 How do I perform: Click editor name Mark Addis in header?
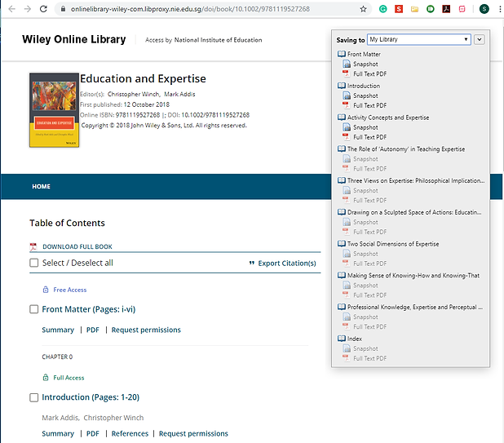[179, 94]
